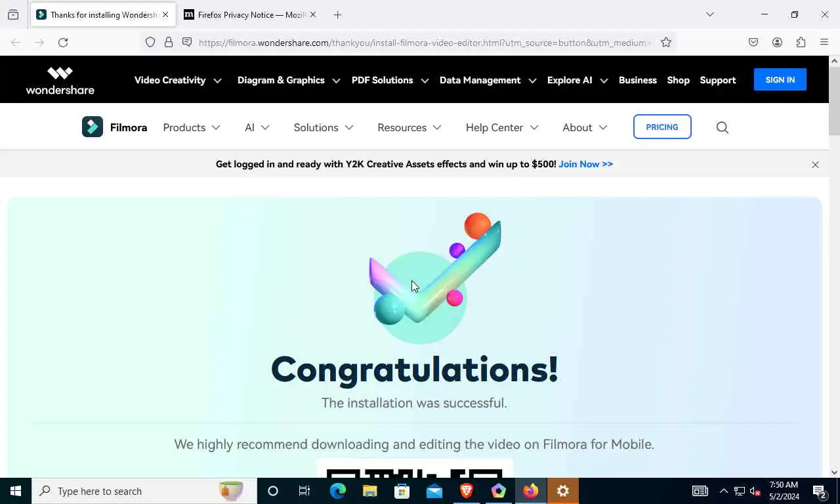Expand the Diagram & Graphics menu
This screenshot has width=840, height=504.
tap(289, 80)
